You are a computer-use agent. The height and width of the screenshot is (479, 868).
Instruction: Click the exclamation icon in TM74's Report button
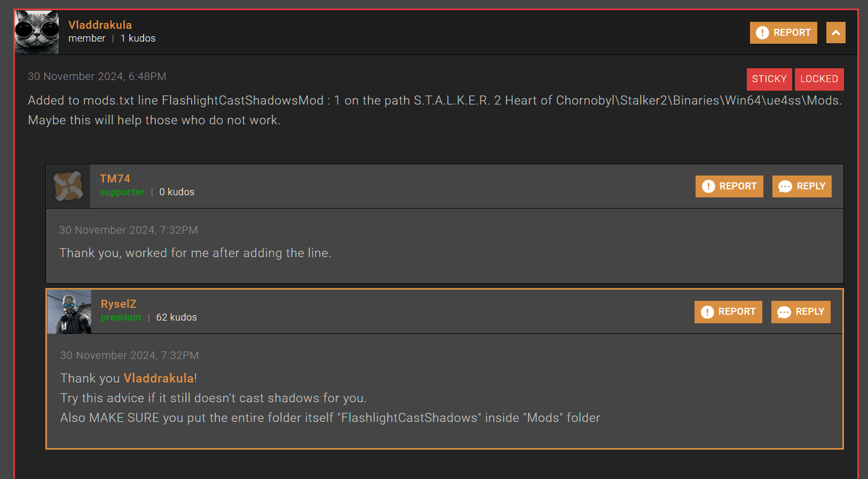[708, 186]
